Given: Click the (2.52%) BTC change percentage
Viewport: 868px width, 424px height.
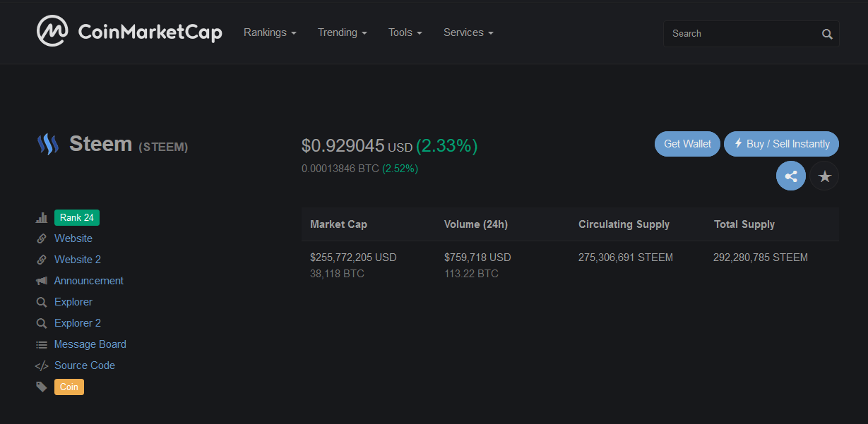Looking at the screenshot, I should pyautogui.click(x=400, y=169).
